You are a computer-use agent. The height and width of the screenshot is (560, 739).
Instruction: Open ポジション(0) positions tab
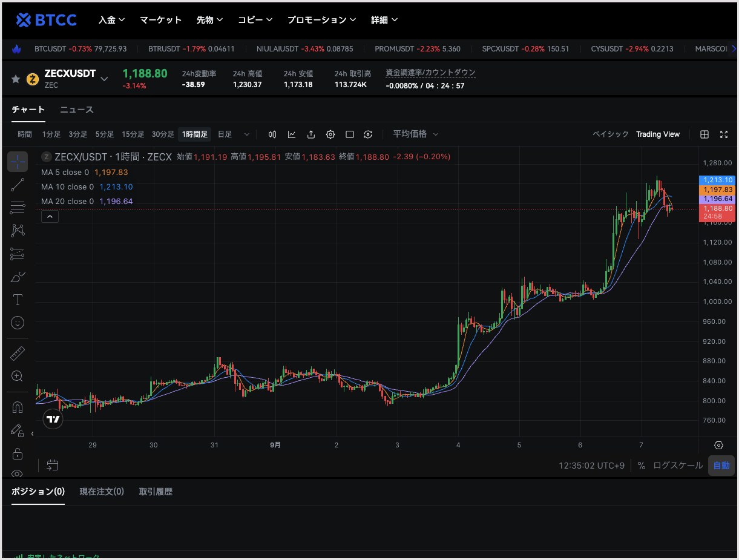coord(38,492)
